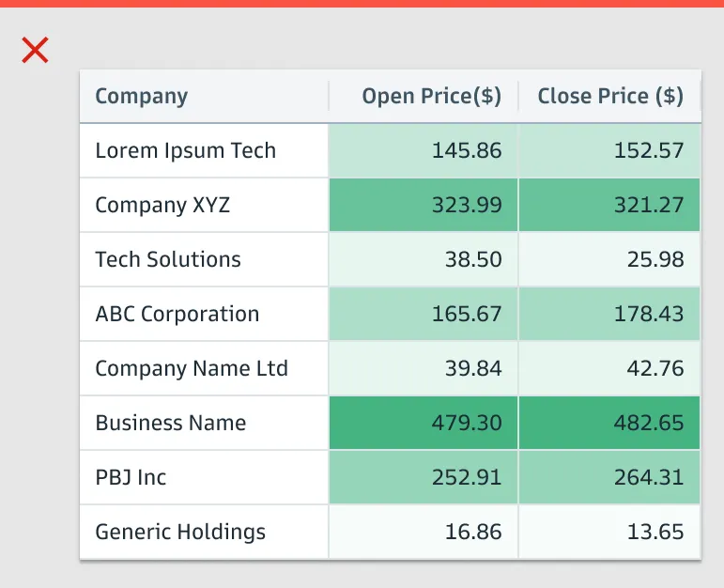Viewport: 724px width, 588px height.
Task: Click the Business Name company cell
Action: 171,423
